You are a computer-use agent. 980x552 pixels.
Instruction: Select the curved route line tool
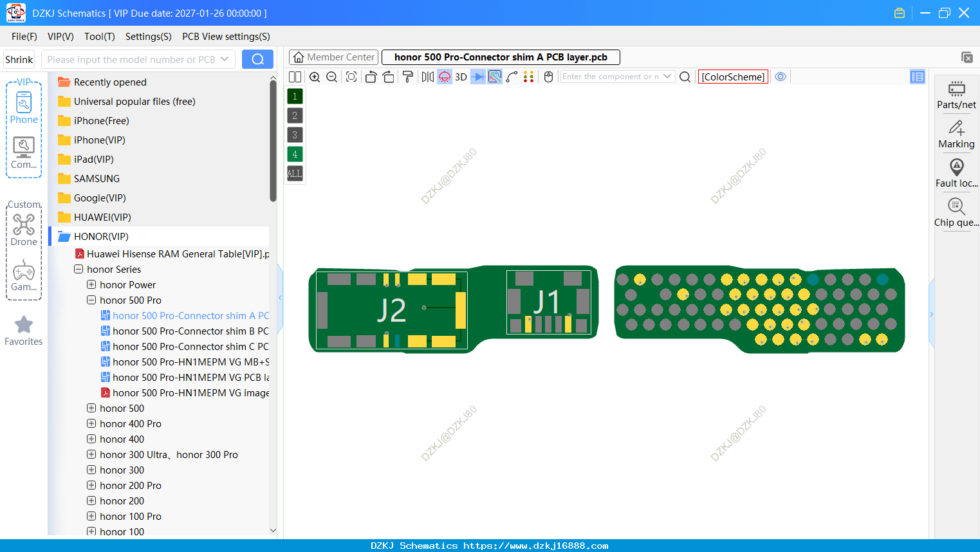(x=512, y=77)
